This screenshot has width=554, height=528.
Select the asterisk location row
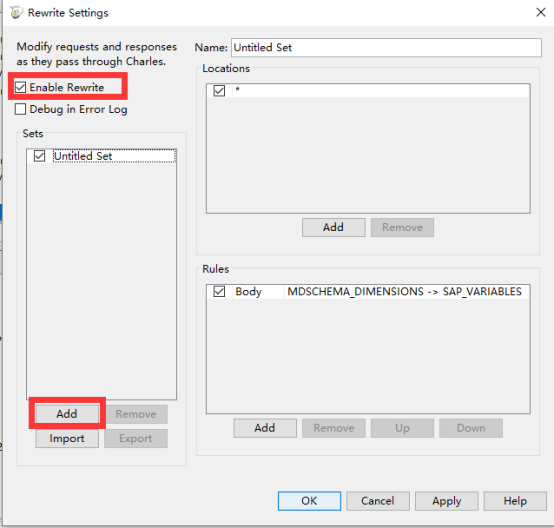click(x=368, y=90)
